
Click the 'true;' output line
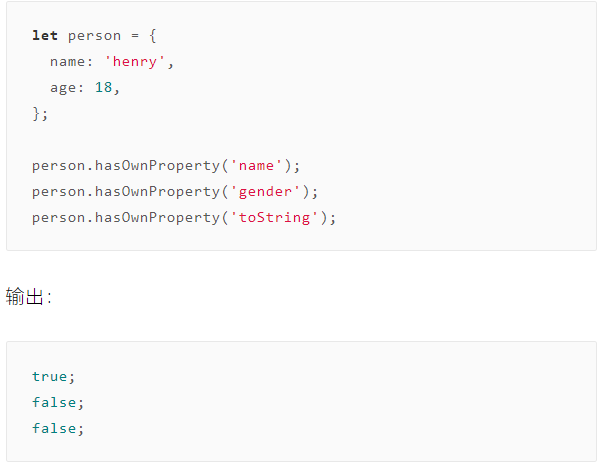(x=53, y=377)
